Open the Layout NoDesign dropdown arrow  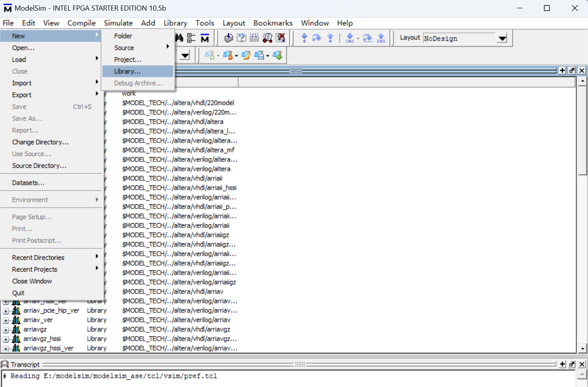pyautogui.click(x=502, y=39)
